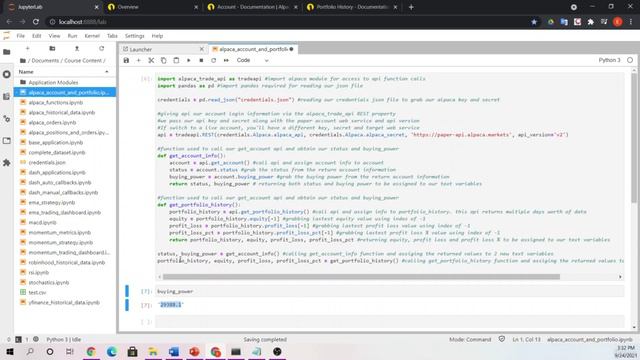Copy the selected cells in notebook toolbar

tap(164, 60)
